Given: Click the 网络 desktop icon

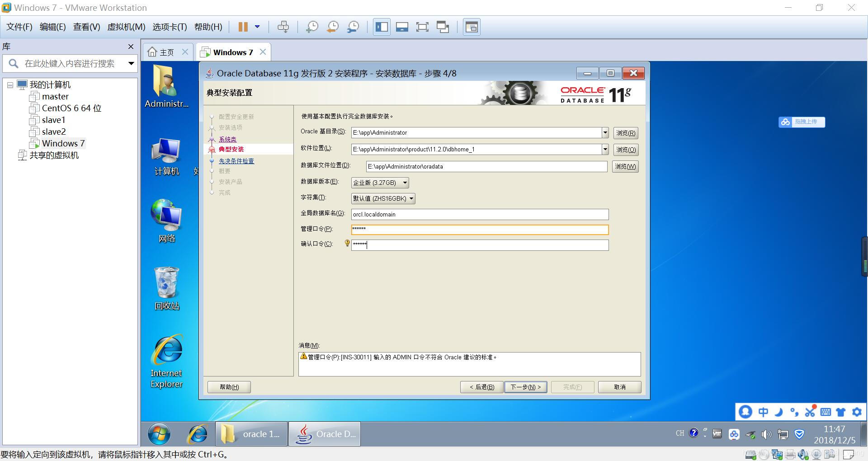Looking at the screenshot, I should click(166, 221).
